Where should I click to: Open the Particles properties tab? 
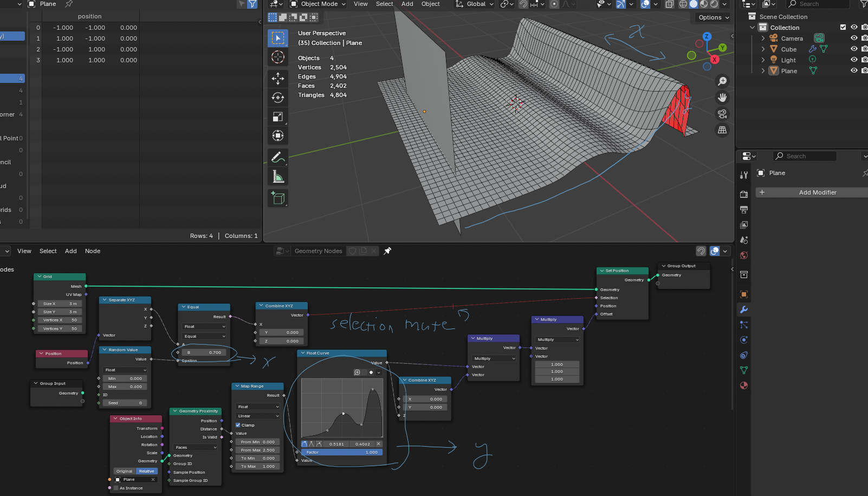744,325
